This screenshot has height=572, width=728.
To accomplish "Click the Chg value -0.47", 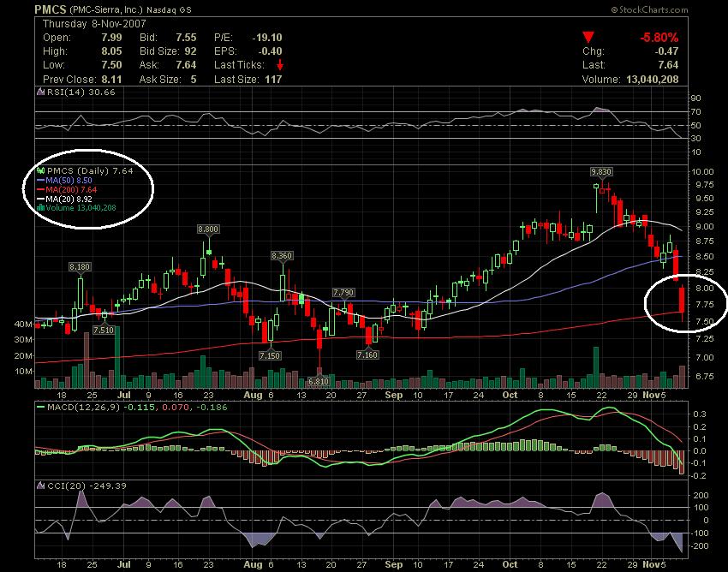I will click(665, 51).
